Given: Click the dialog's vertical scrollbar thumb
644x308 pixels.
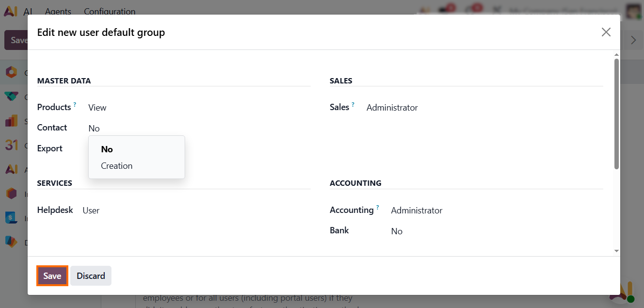Looking at the screenshot, I should coord(616,114).
